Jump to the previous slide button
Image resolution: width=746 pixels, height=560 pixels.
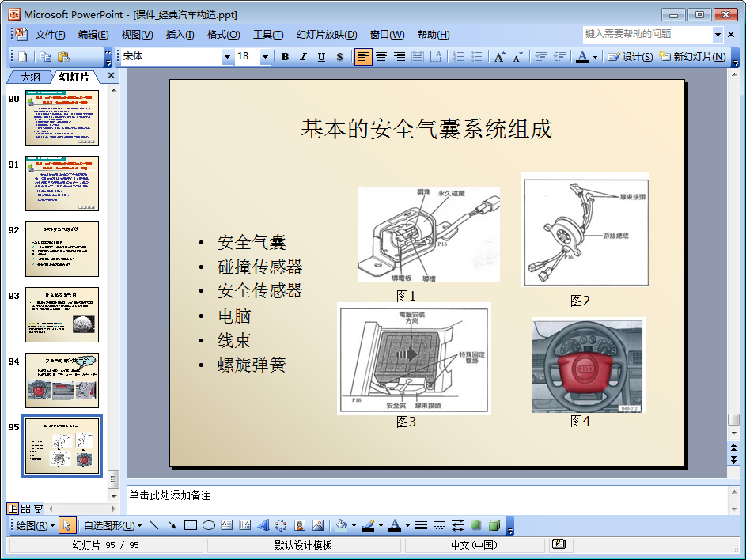733,448
